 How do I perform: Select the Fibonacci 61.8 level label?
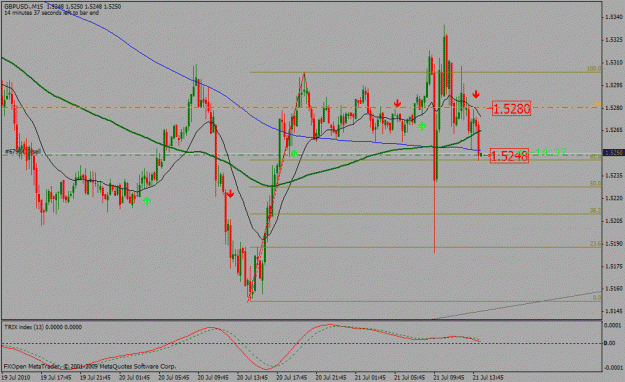(595, 157)
